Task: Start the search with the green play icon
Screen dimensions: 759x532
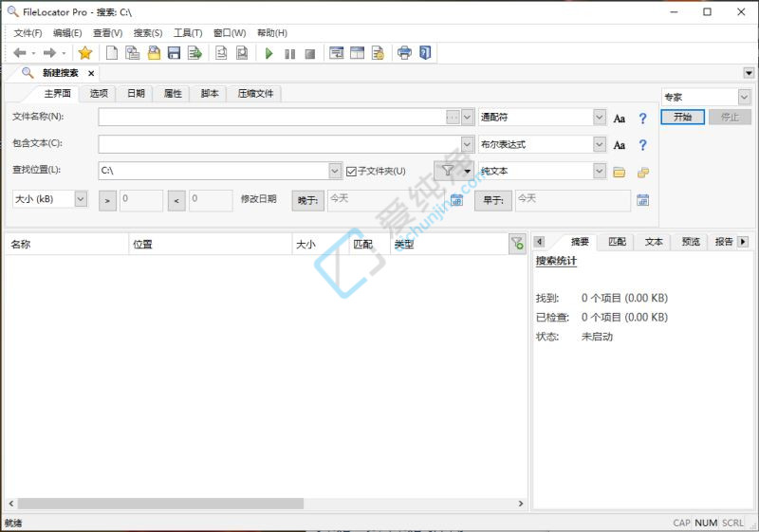Action: pos(269,53)
